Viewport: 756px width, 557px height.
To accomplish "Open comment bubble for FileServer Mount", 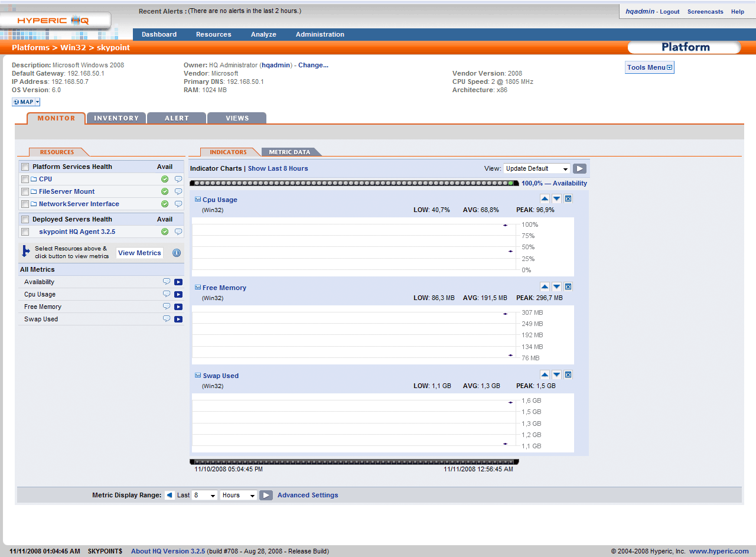I will [x=178, y=191].
